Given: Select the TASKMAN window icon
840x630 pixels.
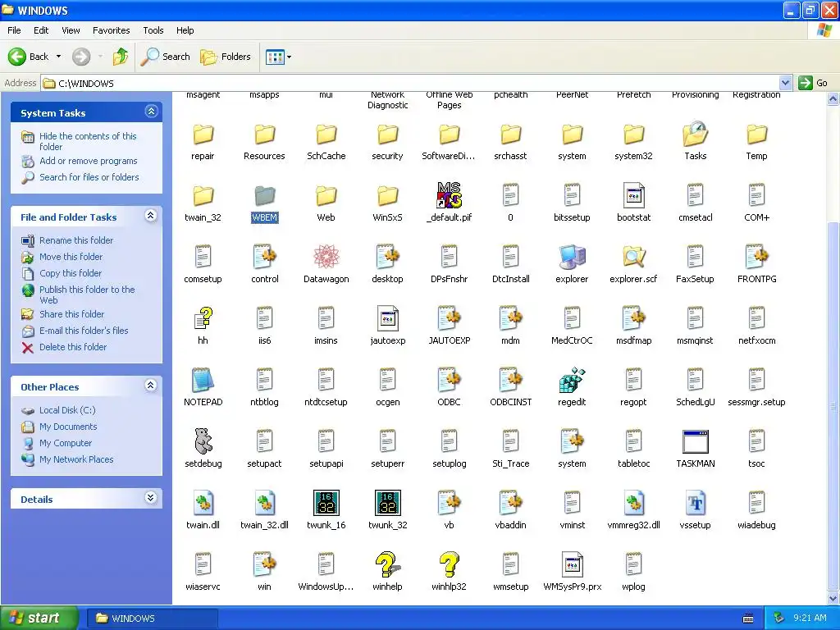Looking at the screenshot, I should click(x=695, y=441).
